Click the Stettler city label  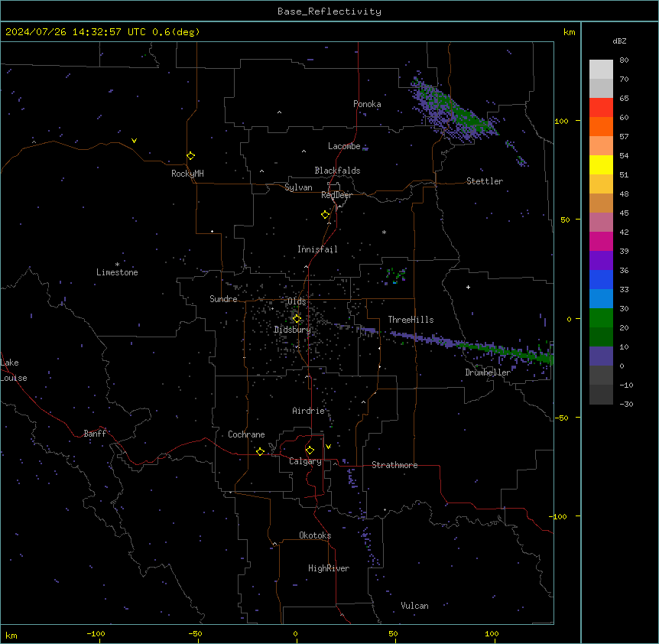(485, 181)
